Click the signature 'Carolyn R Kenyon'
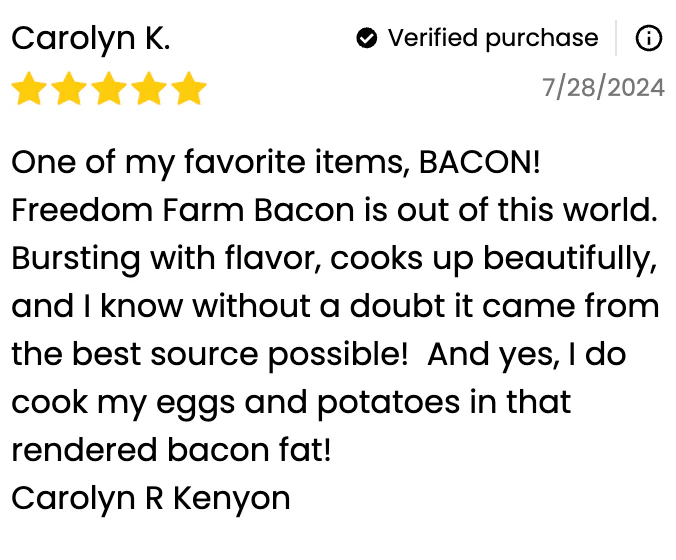The height and width of the screenshot is (560, 676). 151,498
